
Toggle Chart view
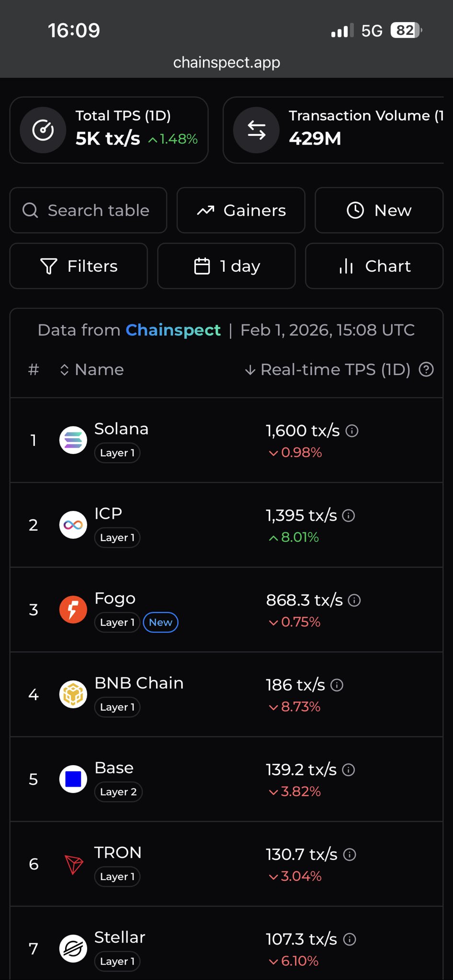tap(374, 266)
